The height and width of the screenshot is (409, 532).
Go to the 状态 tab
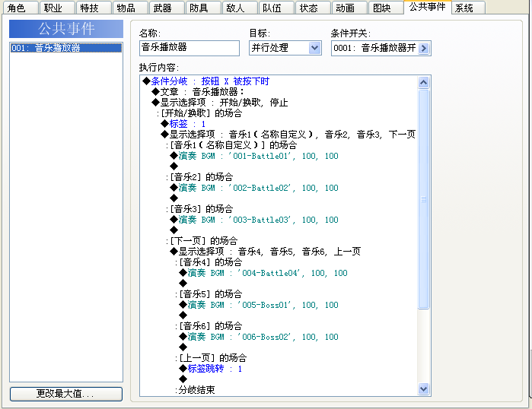coord(313,8)
